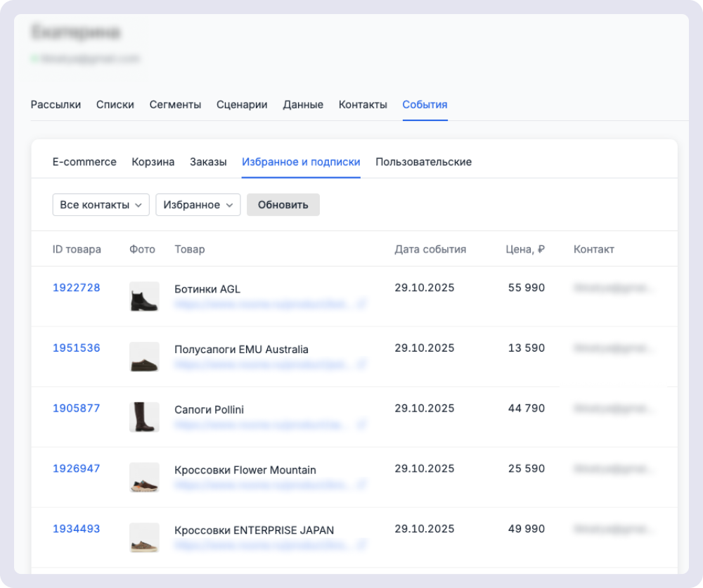The image size is (703, 588).
Task: Select the Контакты tab
Action: (363, 105)
